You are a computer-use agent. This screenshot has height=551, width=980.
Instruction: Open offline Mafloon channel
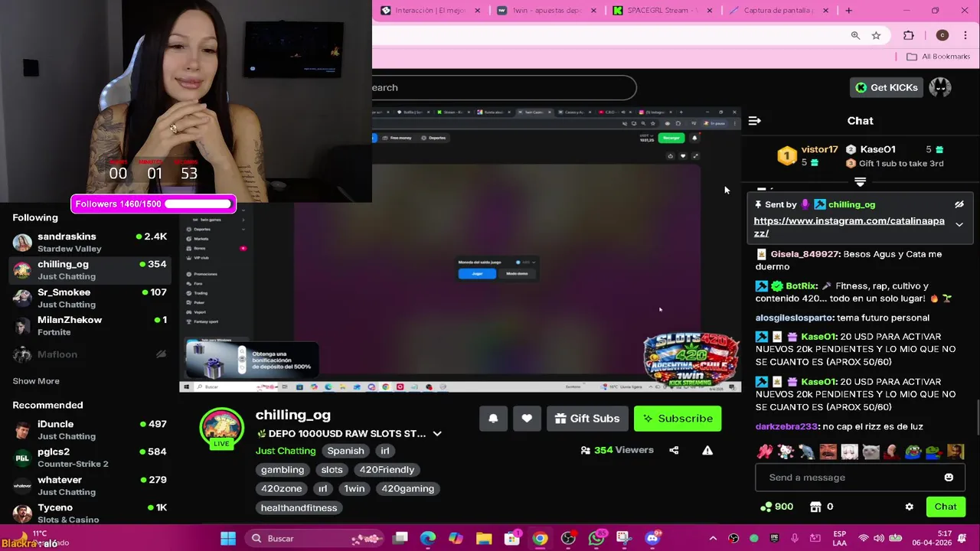click(92, 354)
